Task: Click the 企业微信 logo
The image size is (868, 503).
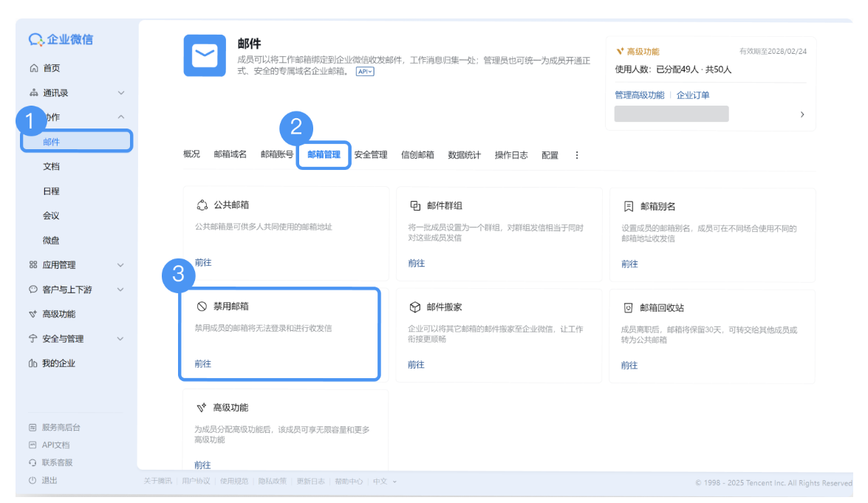Action: click(x=61, y=39)
